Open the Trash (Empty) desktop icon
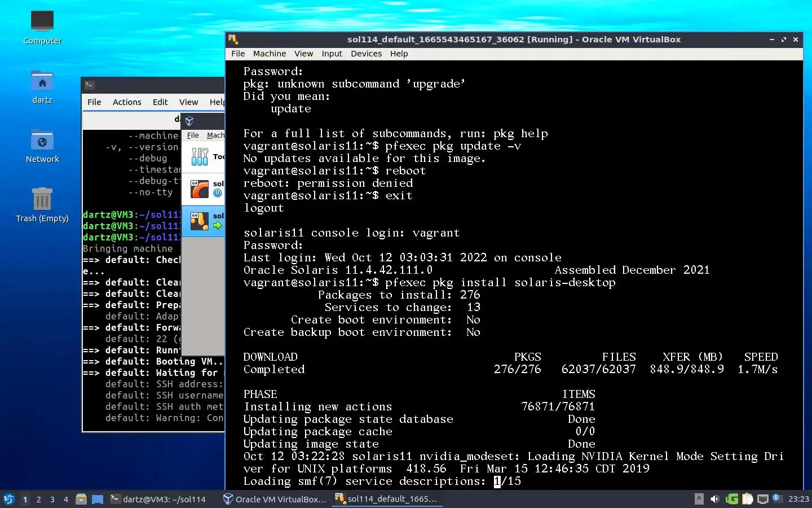Viewport: 812px width, 508px height. (x=42, y=205)
